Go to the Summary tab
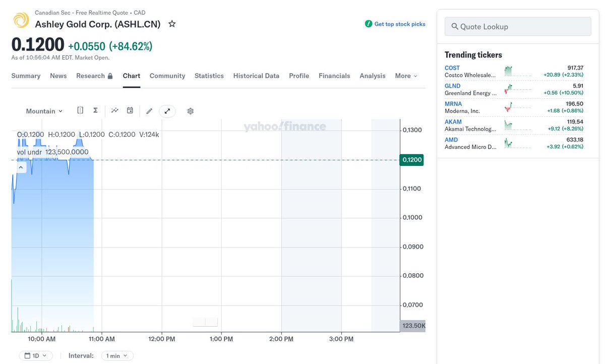 point(26,76)
